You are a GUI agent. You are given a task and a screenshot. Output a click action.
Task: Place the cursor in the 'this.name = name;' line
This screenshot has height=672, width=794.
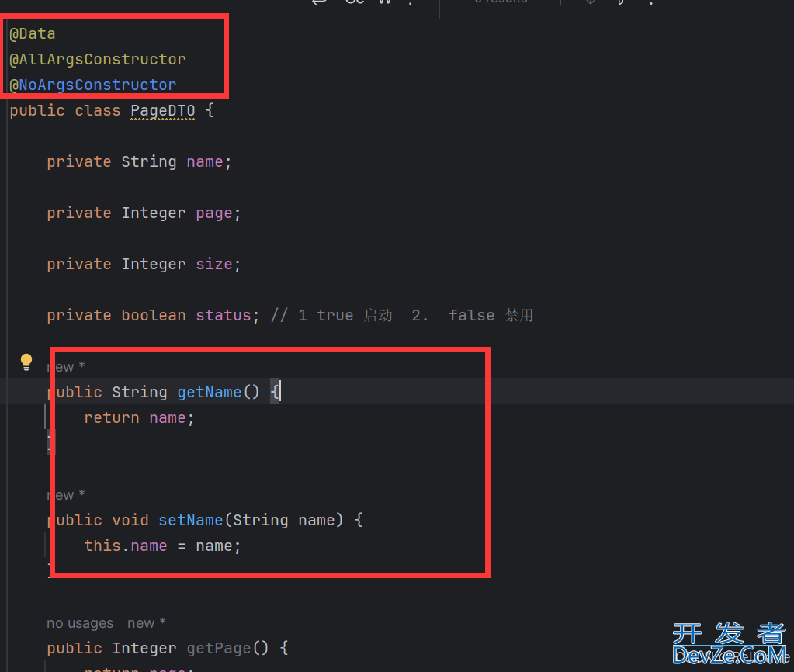[x=162, y=546]
